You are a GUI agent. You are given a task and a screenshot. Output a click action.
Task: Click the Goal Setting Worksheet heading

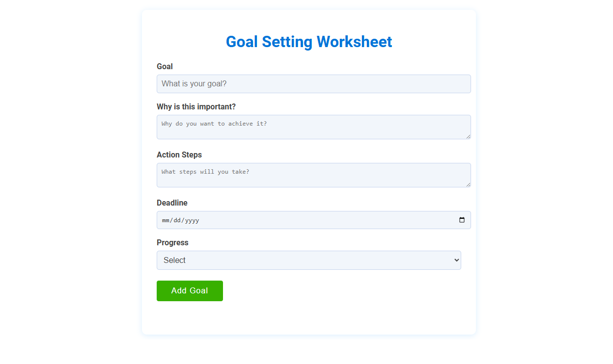click(308, 42)
